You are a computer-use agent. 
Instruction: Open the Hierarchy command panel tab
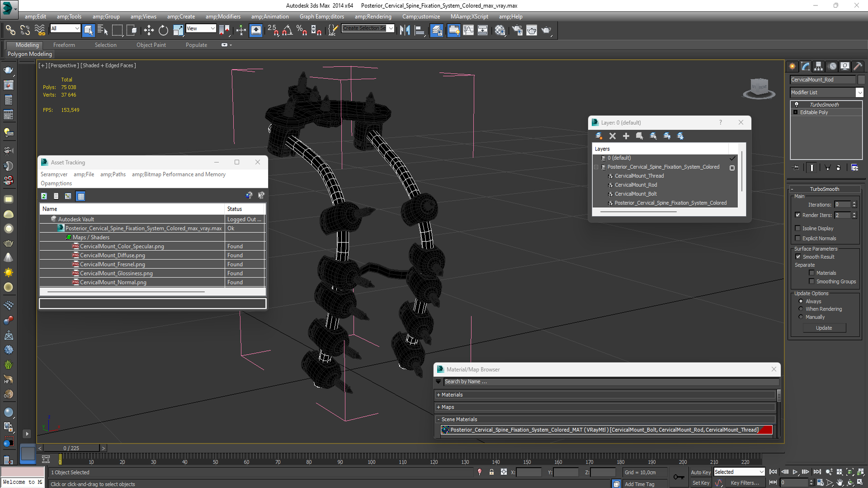[818, 66]
